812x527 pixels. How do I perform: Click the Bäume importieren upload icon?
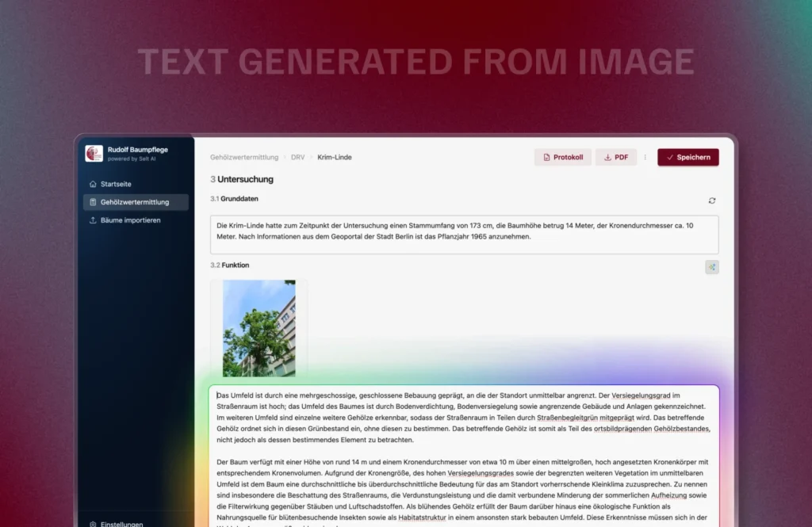click(x=93, y=220)
